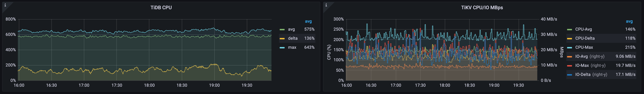Open the TiDB CPU panel title menu

pos(161,8)
